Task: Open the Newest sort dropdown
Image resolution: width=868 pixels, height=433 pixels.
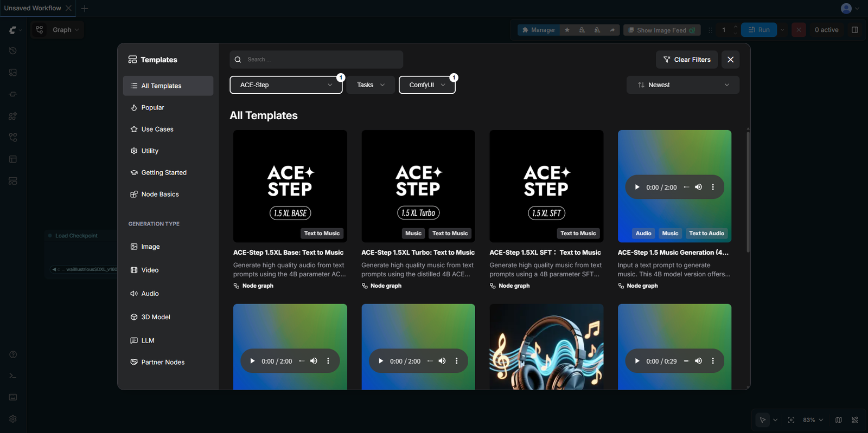Action: pos(683,85)
